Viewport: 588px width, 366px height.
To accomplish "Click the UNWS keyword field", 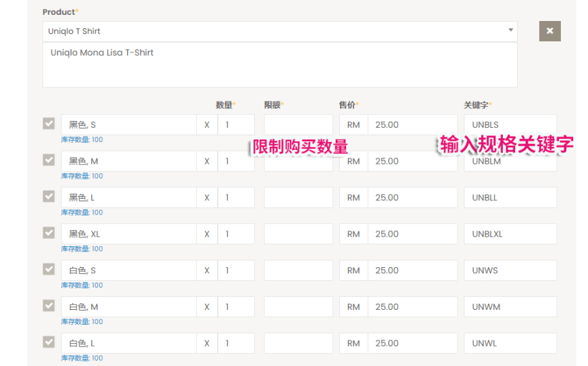I will [510, 271].
